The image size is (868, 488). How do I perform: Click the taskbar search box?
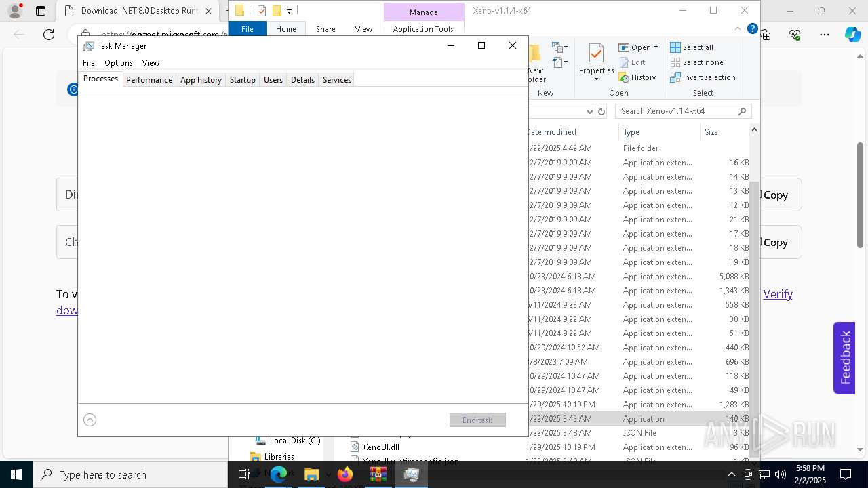click(130, 474)
